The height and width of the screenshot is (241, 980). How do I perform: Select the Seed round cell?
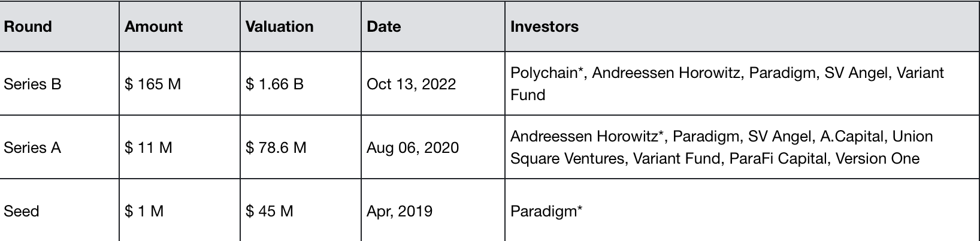pos(22,211)
